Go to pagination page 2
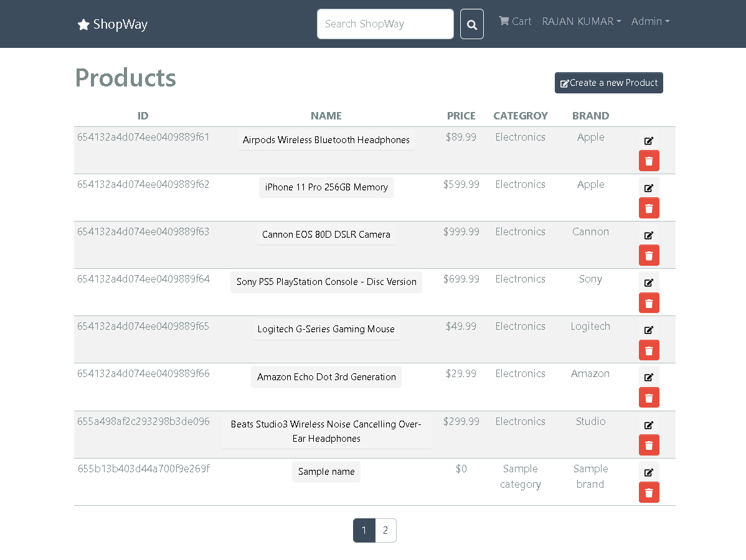746x560 pixels. [x=385, y=530]
